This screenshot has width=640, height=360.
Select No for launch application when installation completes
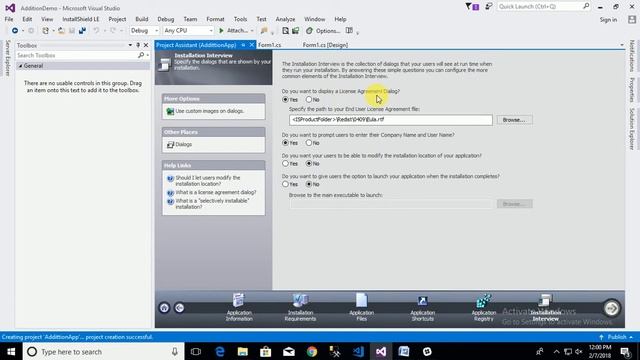click(309, 184)
